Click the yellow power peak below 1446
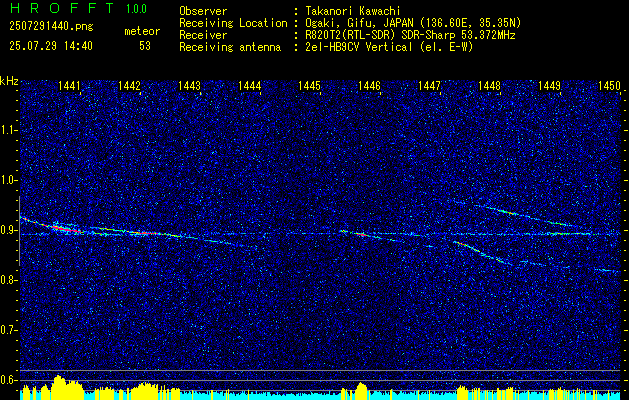The width and height of the screenshot is (629, 400). tap(361, 391)
